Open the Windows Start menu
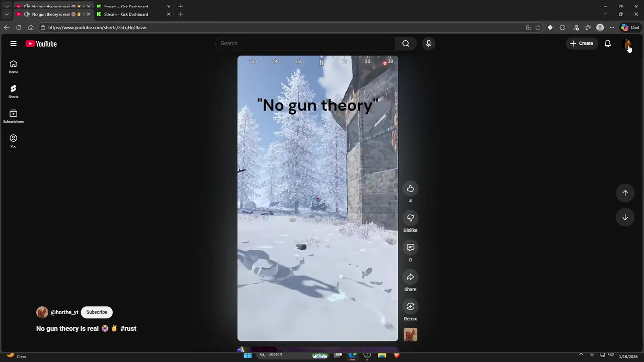 [248, 355]
